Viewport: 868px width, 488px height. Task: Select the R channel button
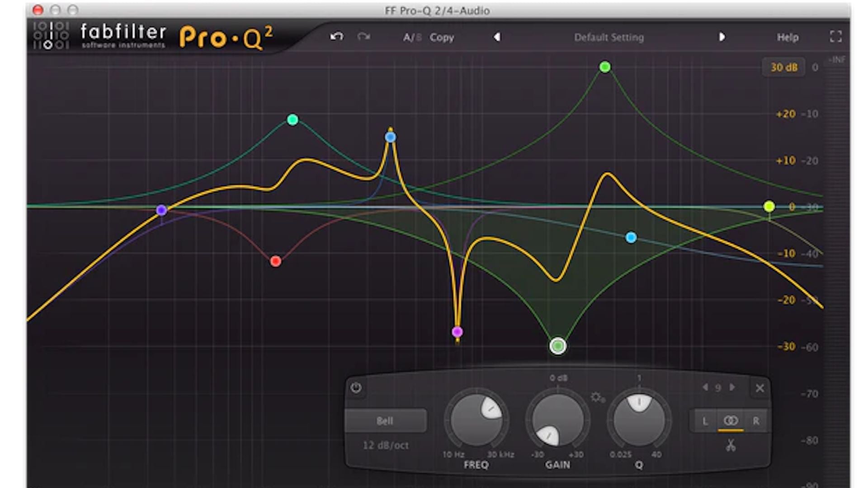(x=756, y=421)
